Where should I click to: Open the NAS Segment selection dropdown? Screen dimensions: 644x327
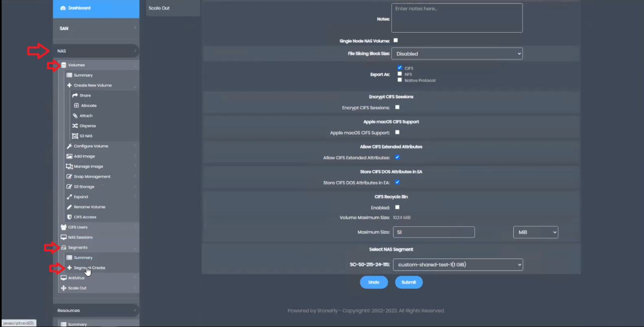pos(457,264)
